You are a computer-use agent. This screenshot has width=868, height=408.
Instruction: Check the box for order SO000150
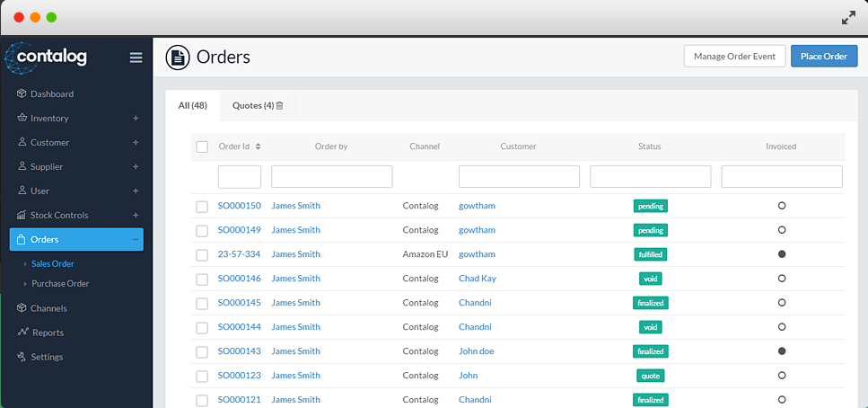click(202, 207)
